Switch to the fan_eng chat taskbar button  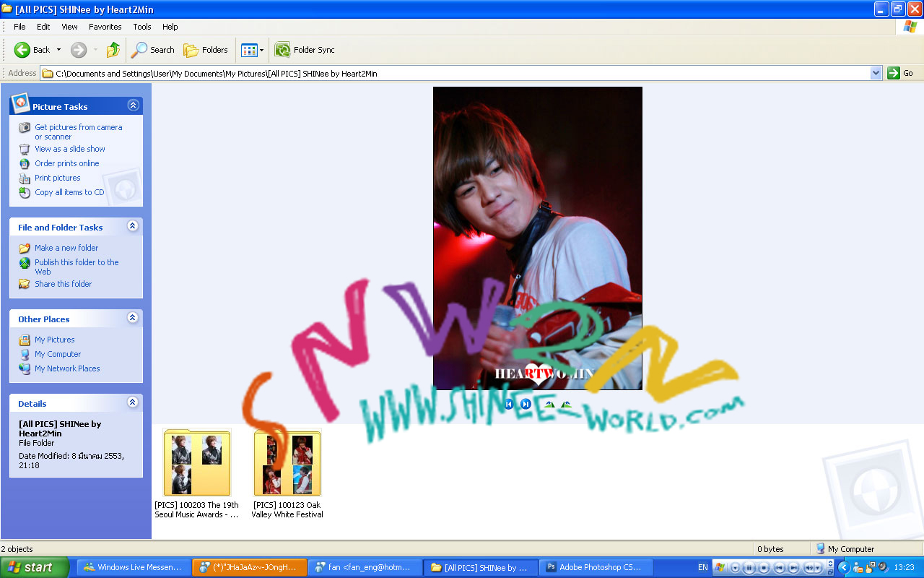click(365, 567)
